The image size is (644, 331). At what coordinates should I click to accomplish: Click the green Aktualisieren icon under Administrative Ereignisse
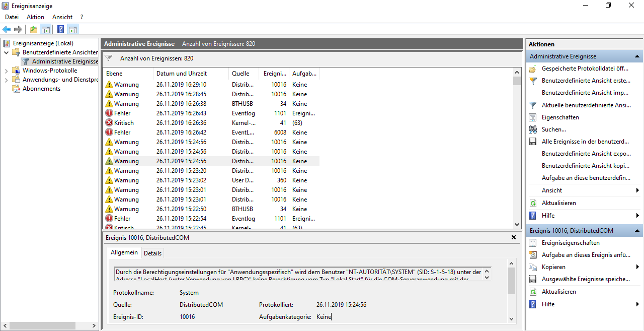point(533,203)
